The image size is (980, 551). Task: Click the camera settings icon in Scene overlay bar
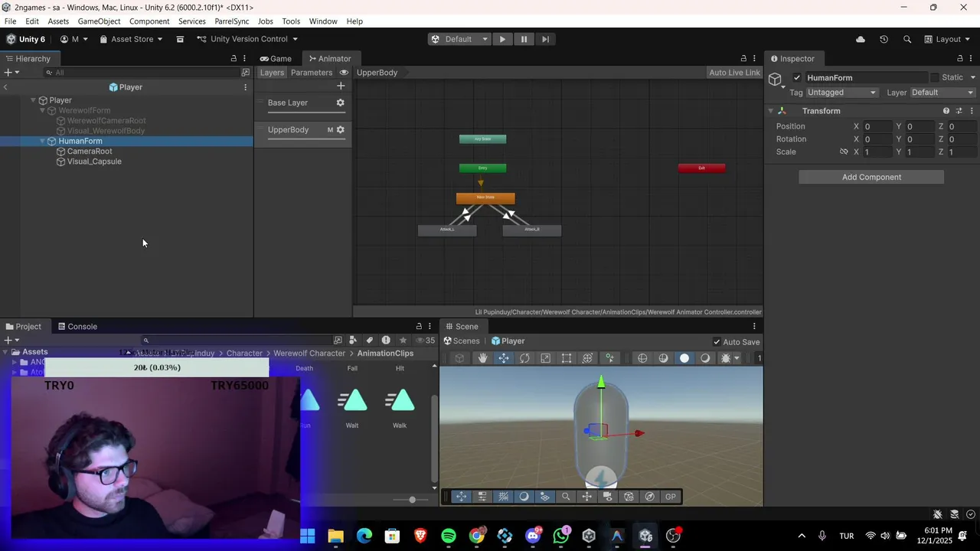(608, 497)
